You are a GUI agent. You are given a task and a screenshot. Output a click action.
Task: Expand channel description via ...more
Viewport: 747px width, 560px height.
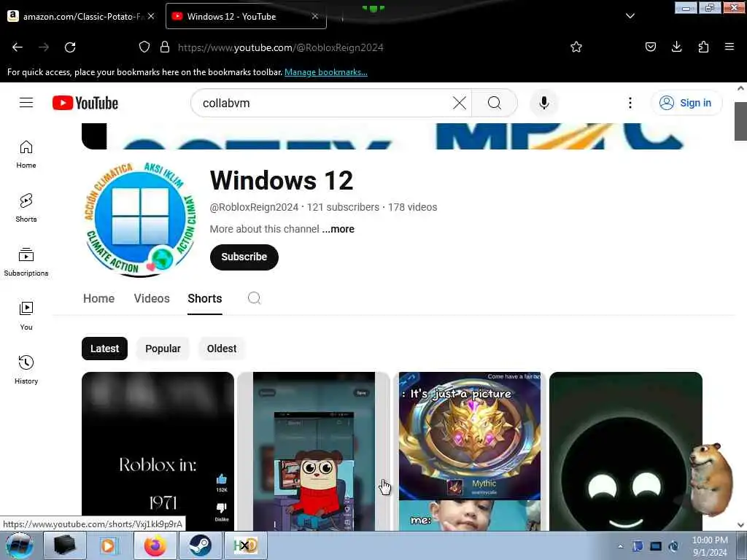(x=338, y=229)
